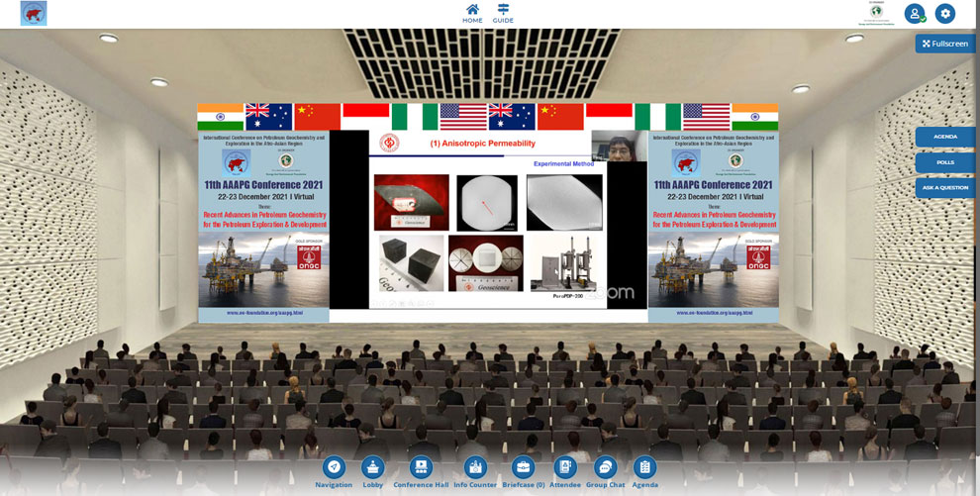Click the ONGC gold sponsor logo on left banner
The height and width of the screenshot is (496, 980).
[308, 256]
